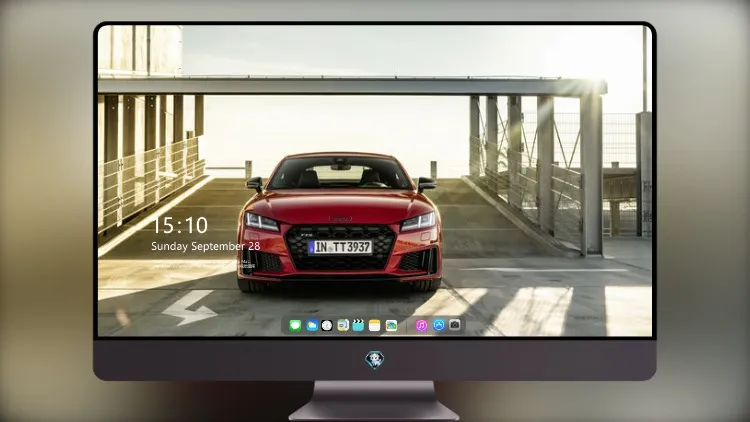
Task: Launch the teal clapperboard video app
Action: click(358, 326)
